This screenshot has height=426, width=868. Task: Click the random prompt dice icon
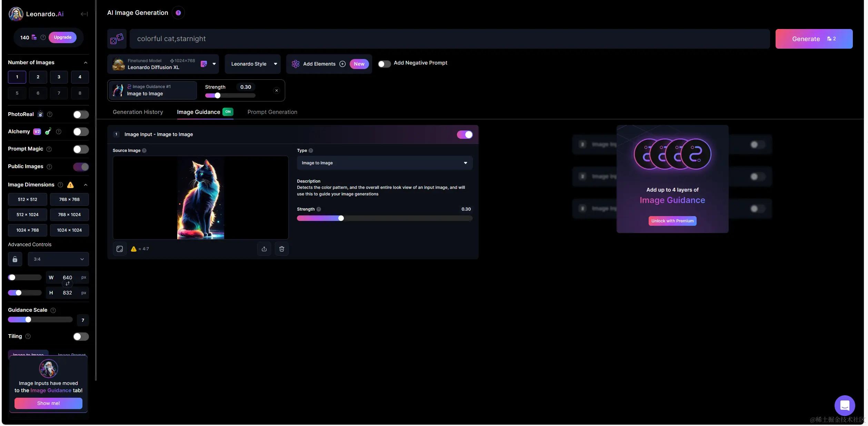(117, 39)
